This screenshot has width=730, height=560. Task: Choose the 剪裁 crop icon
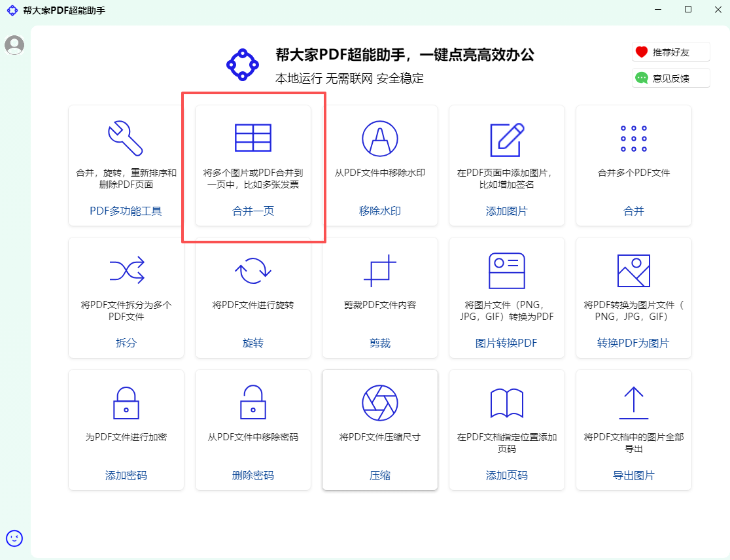[x=379, y=270]
